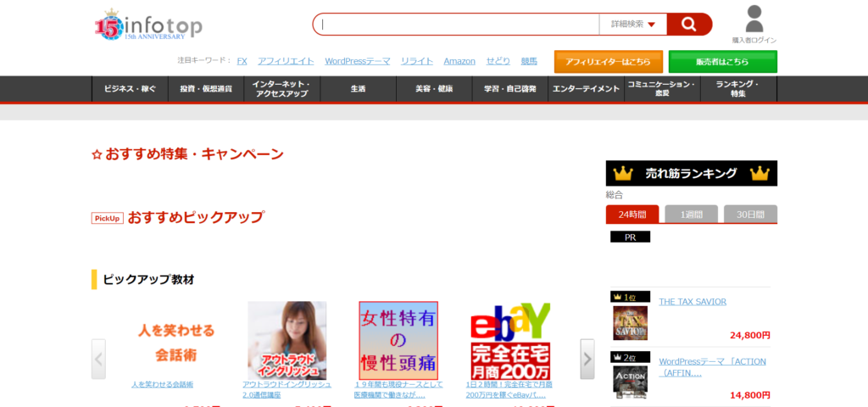The width and height of the screenshot is (868, 407).
Task: Click the 購入者ログイン label
Action: pos(754,41)
